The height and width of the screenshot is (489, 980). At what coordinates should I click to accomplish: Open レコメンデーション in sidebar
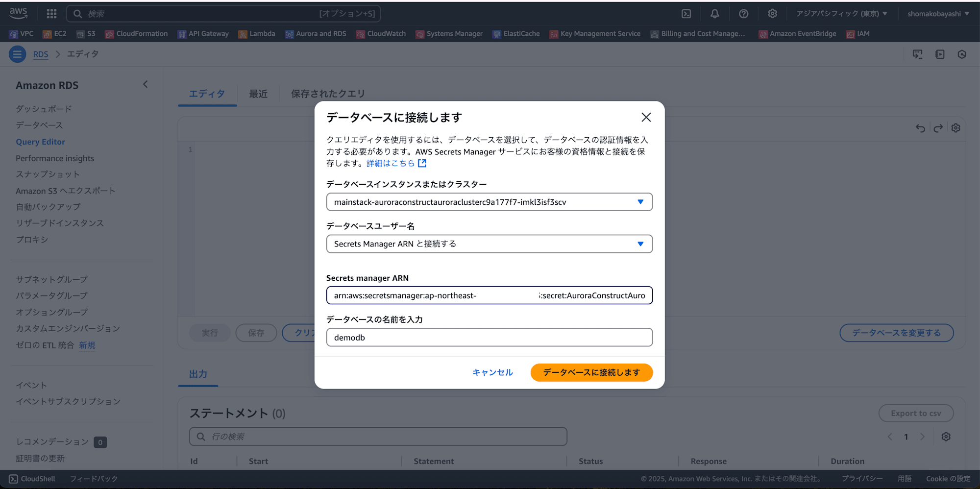click(52, 441)
